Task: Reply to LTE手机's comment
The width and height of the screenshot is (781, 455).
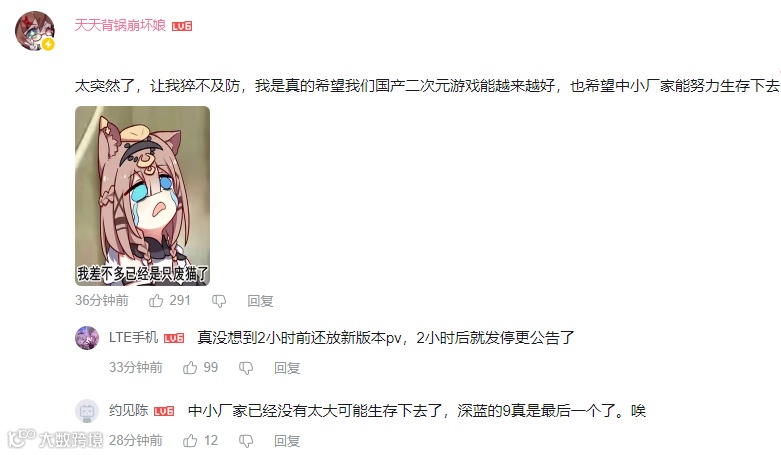Action: point(287,368)
